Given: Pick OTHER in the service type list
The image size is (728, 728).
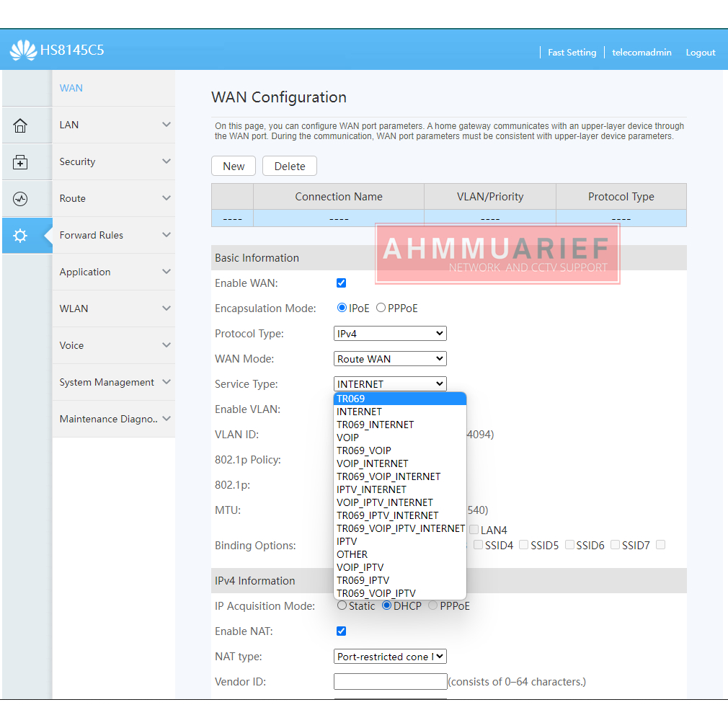Looking at the screenshot, I should [352, 554].
